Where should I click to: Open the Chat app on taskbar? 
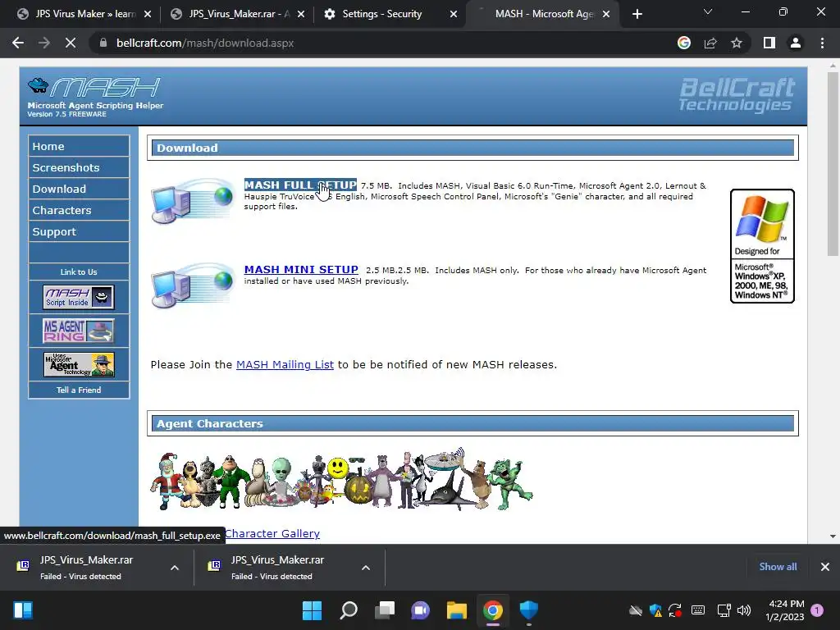[421, 610]
